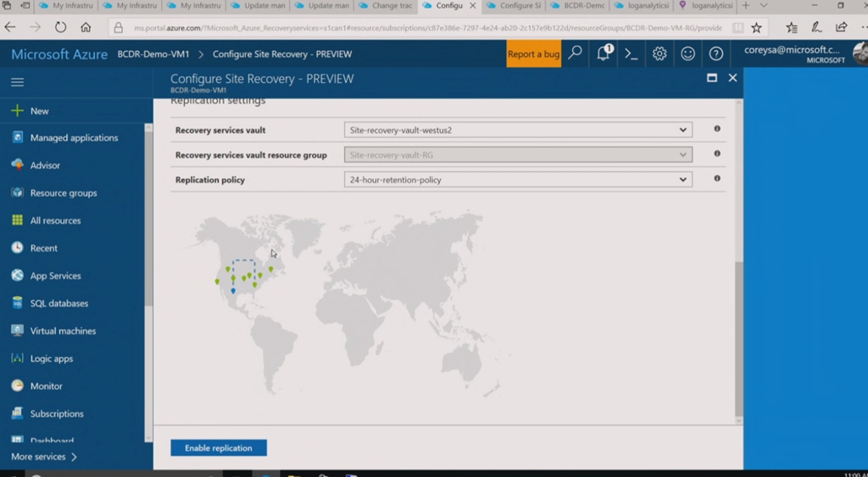Open the portal settings gear icon
Screen dimensions: 868x477
tap(659, 53)
